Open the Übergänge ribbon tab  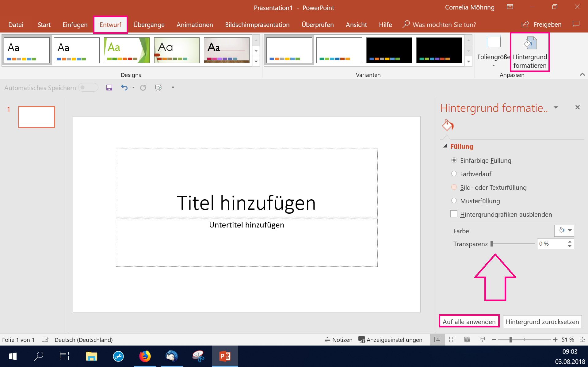(x=149, y=25)
